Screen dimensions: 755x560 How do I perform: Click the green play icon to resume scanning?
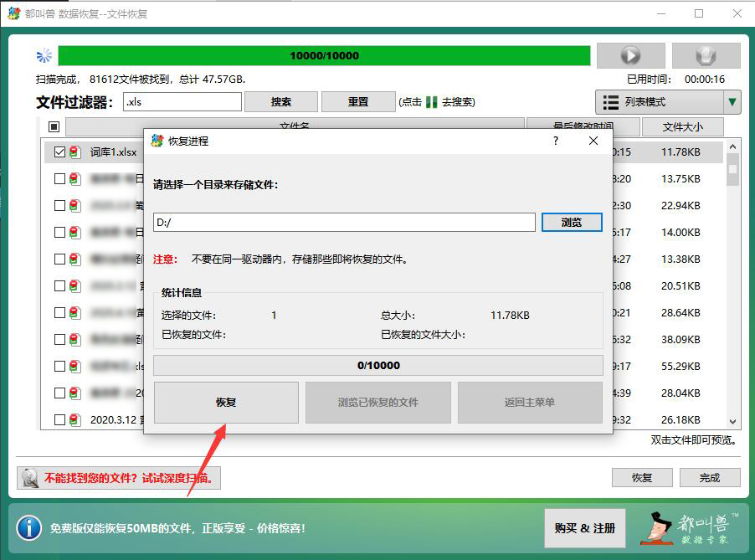pos(630,54)
